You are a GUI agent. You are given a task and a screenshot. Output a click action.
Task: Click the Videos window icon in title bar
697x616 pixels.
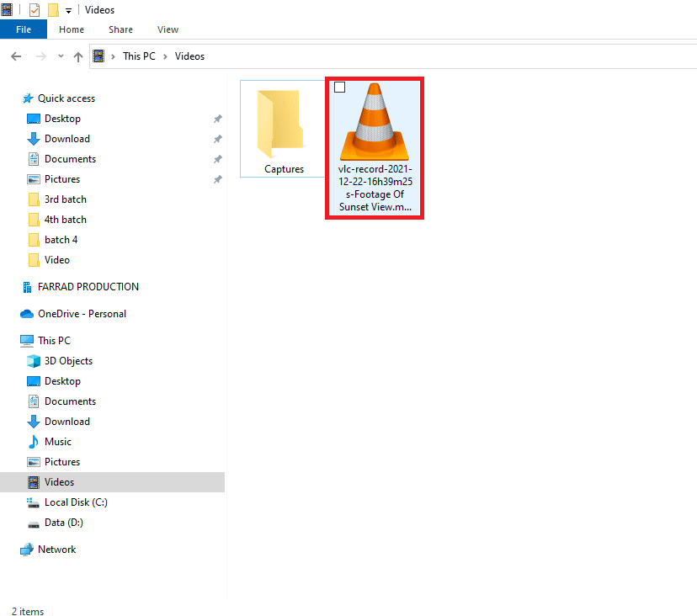click(x=7, y=10)
